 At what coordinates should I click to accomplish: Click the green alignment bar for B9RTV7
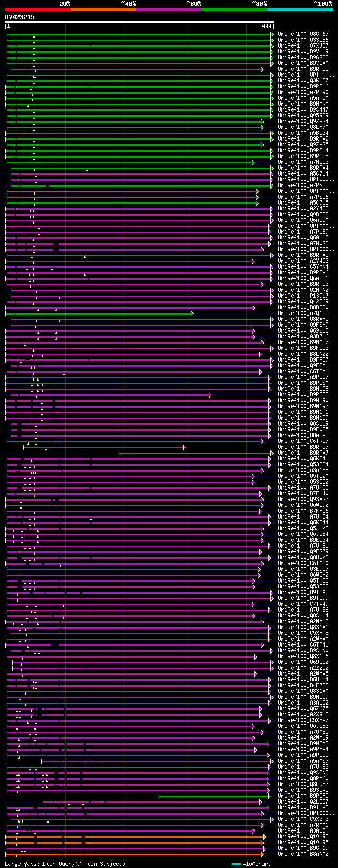pyautogui.click(x=196, y=453)
